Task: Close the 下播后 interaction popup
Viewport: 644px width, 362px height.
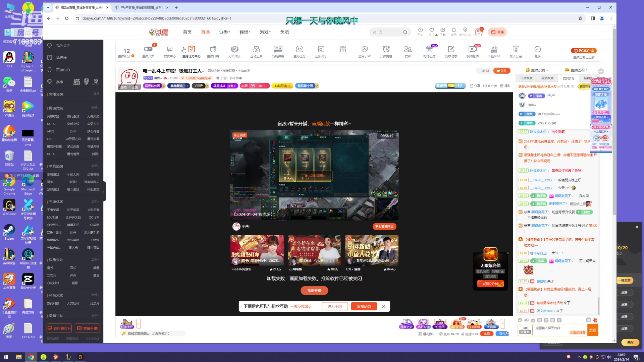Action: [384, 306]
